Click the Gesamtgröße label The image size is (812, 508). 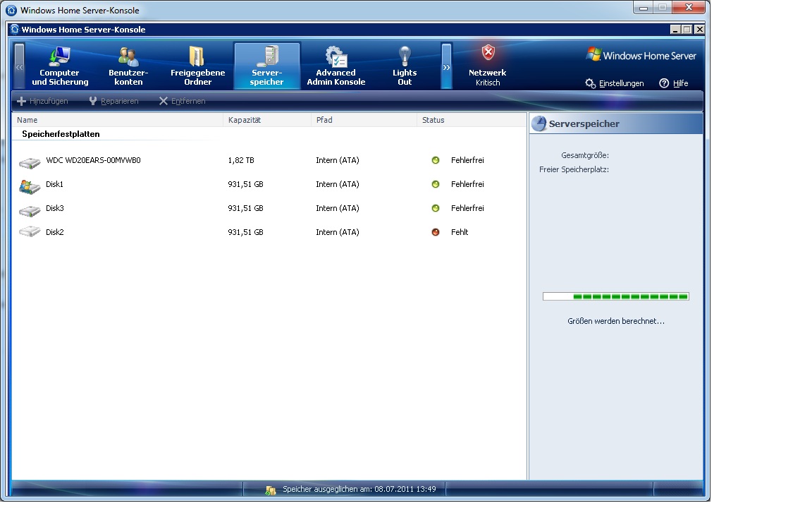(584, 155)
